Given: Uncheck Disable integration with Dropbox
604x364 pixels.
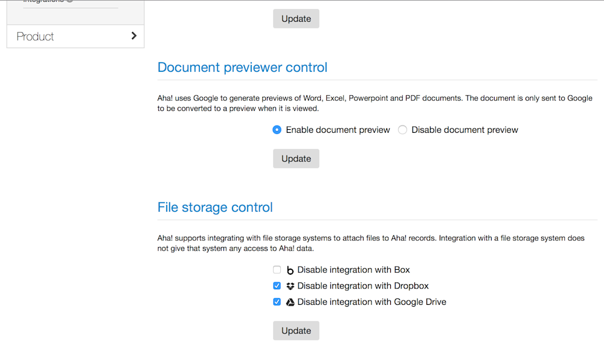Looking at the screenshot, I should 277,286.
